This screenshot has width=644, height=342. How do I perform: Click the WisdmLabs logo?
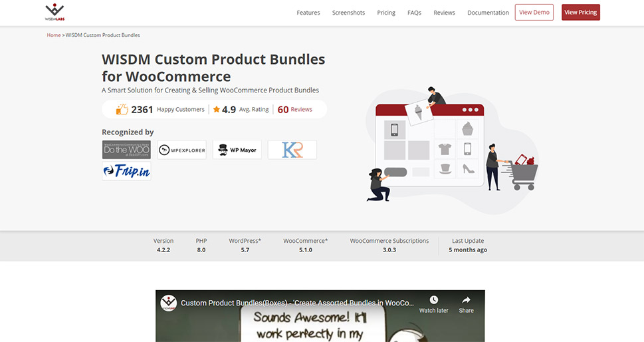coord(54,13)
